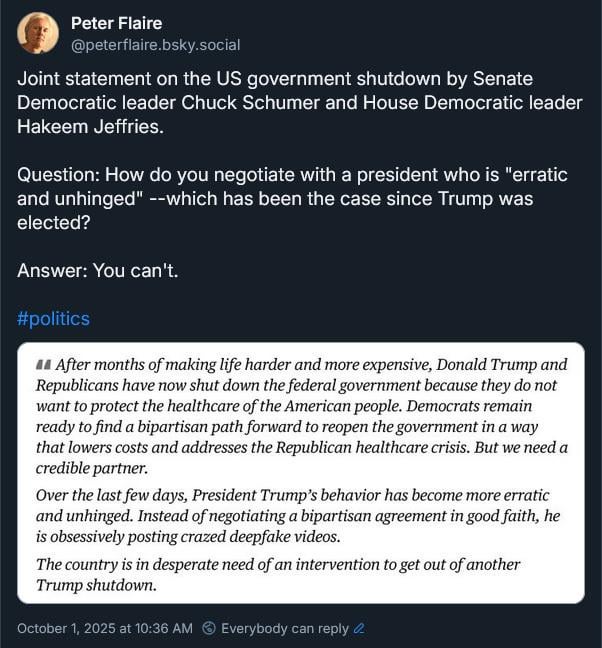Click the quotation mark icon in statement
The width and height of the screenshot is (602, 648).
(x=43, y=365)
